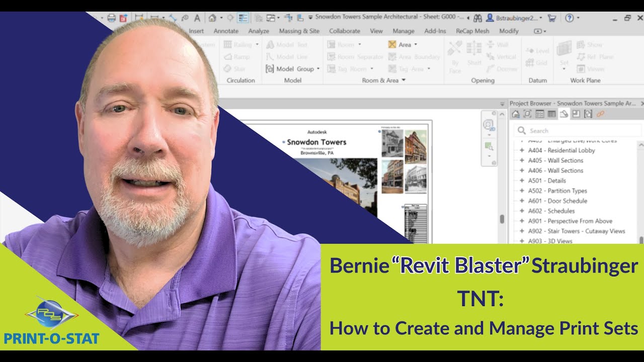This screenshot has height=362, width=644.
Task: Open the Annotate ribbon tab
Action: [x=226, y=31]
